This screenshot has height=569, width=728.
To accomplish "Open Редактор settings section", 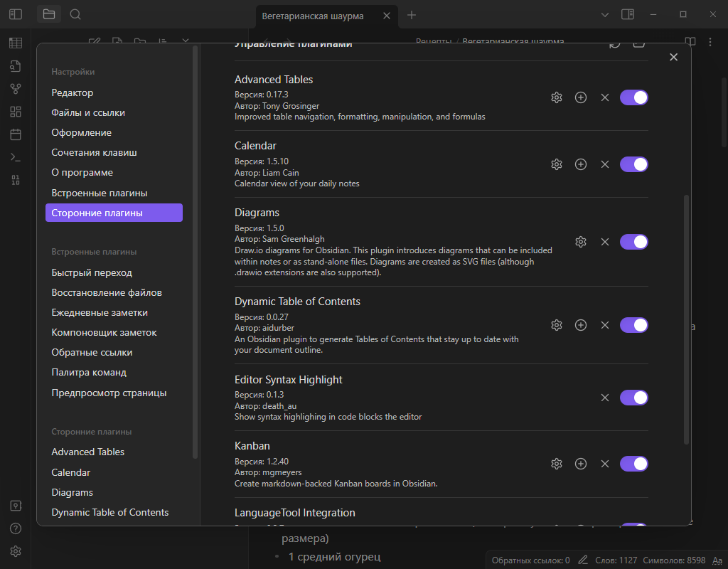I will (x=114, y=92).
